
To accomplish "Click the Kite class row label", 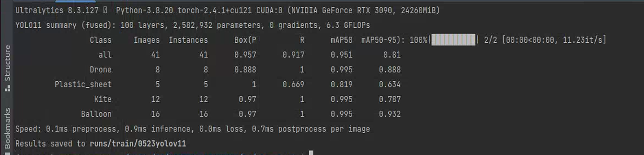I will (x=103, y=99).
